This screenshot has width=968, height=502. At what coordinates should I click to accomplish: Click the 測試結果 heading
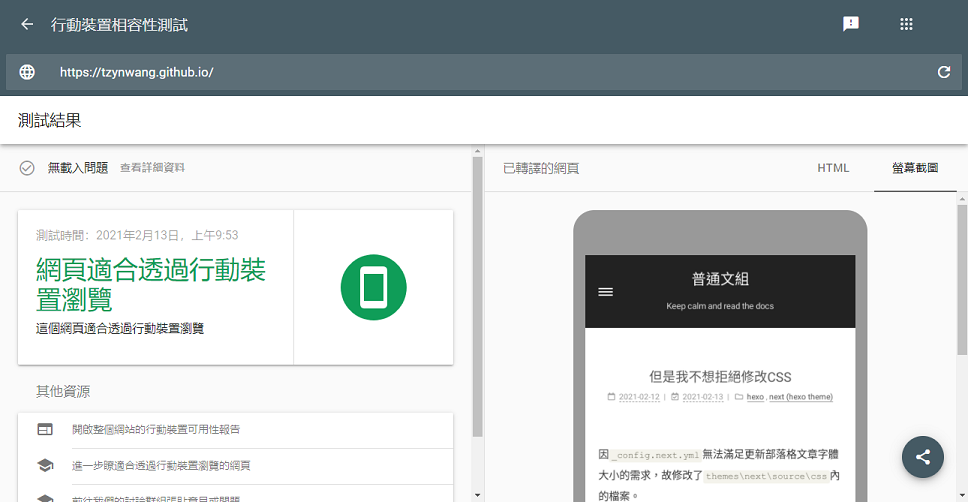tap(49, 120)
